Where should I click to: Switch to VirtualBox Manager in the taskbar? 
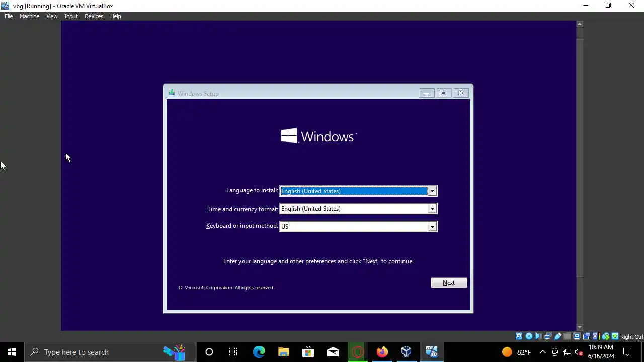tap(407, 352)
